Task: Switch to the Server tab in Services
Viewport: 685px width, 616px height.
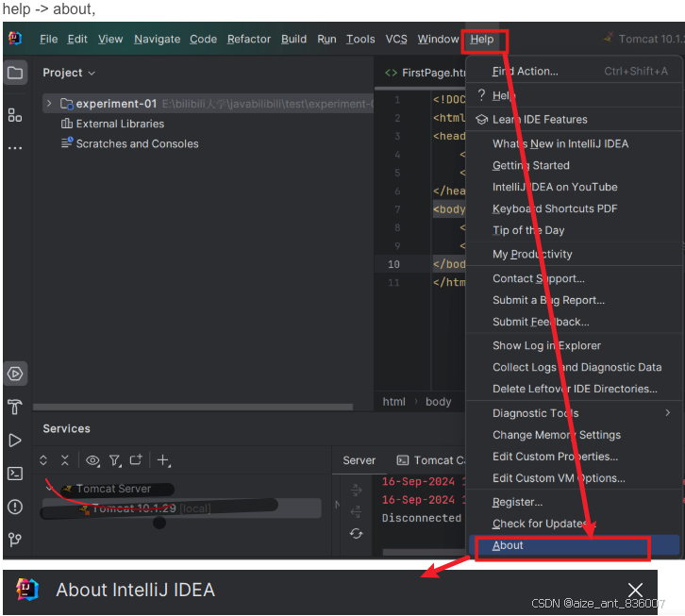Action: 359,460
